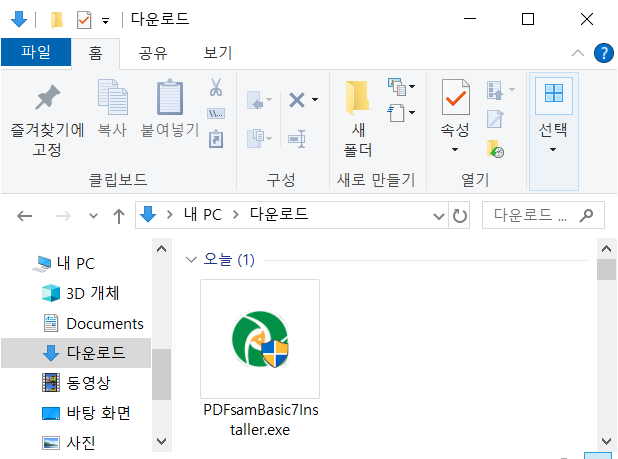Expand the 속성 dropdown arrow
The width and height of the screenshot is (618, 459).
coord(455,149)
